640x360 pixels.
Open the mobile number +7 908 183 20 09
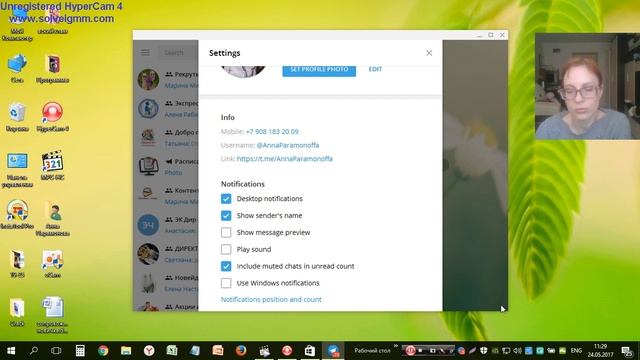coord(272,131)
